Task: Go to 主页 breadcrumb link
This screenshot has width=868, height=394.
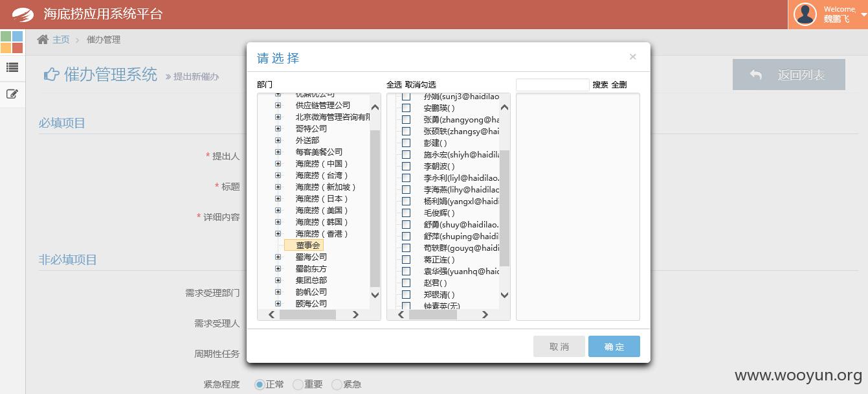Action: click(61, 40)
